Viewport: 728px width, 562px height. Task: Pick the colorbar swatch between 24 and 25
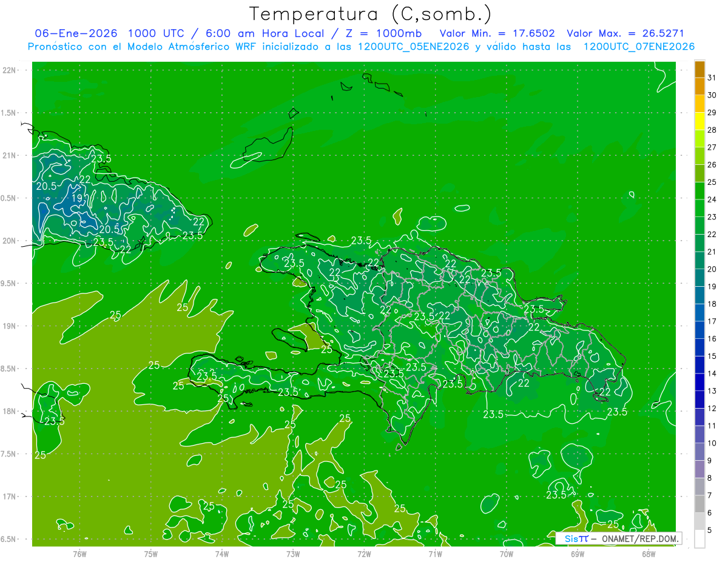tap(699, 191)
